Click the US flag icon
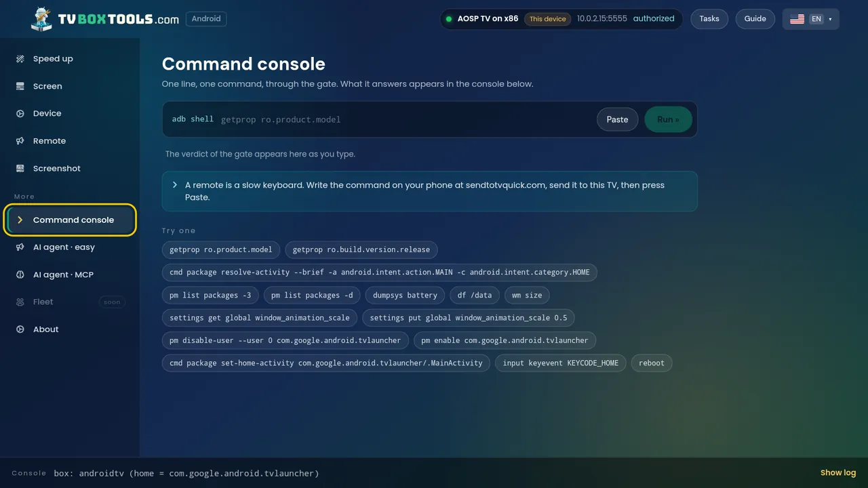 tap(797, 19)
